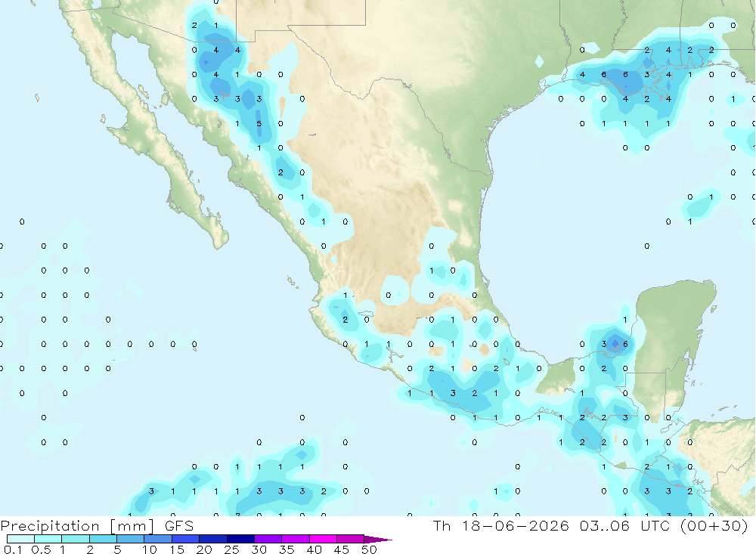This screenshot has width=756, height=554.
Task: Click the legend label '20'
Action: click(x=204, y=549)
